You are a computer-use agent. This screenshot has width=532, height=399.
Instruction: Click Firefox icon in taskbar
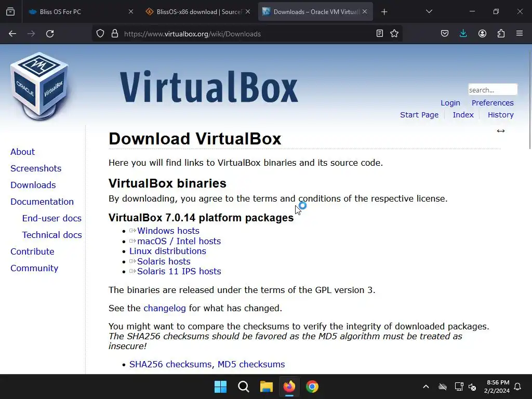coord(289,387)
